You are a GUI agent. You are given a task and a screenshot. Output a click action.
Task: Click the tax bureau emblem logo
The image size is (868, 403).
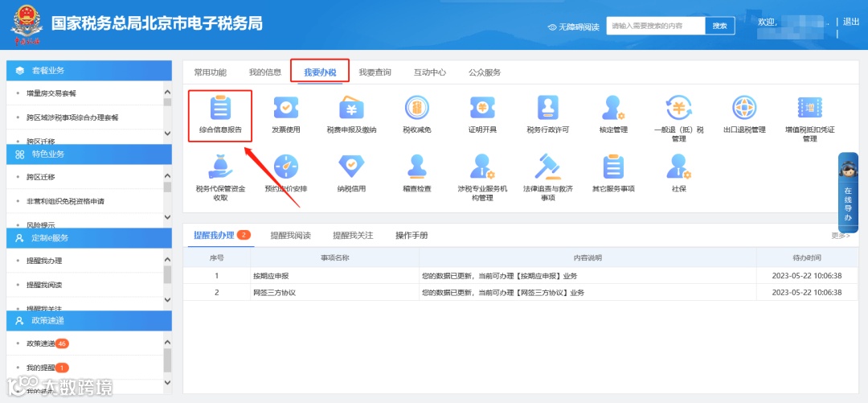point(26,25)
